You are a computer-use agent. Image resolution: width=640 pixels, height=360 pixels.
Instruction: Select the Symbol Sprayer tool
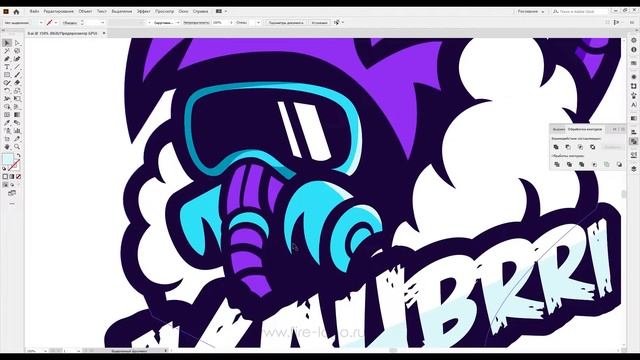tap(7, 131)
